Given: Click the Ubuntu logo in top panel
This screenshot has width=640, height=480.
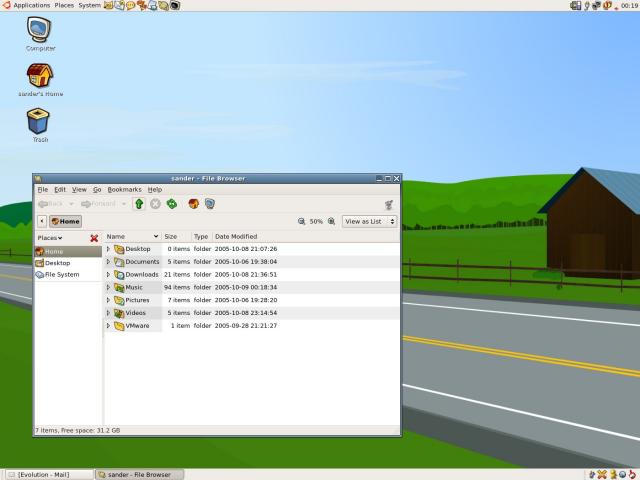Looking at the screenshot, I should click(x=6, y=5).
